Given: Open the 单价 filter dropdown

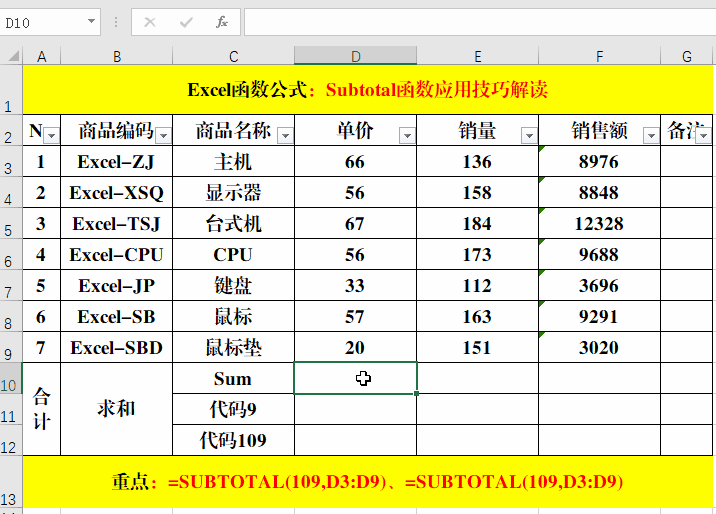Looking at the screenshot, I should [x=407, y=136].
